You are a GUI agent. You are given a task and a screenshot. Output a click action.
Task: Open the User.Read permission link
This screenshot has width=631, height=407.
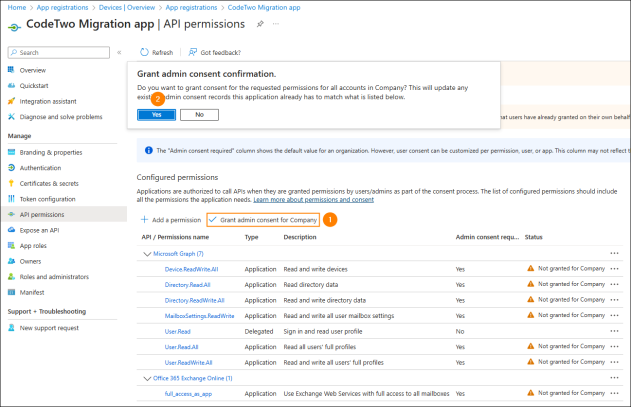[x=177, y=331]
